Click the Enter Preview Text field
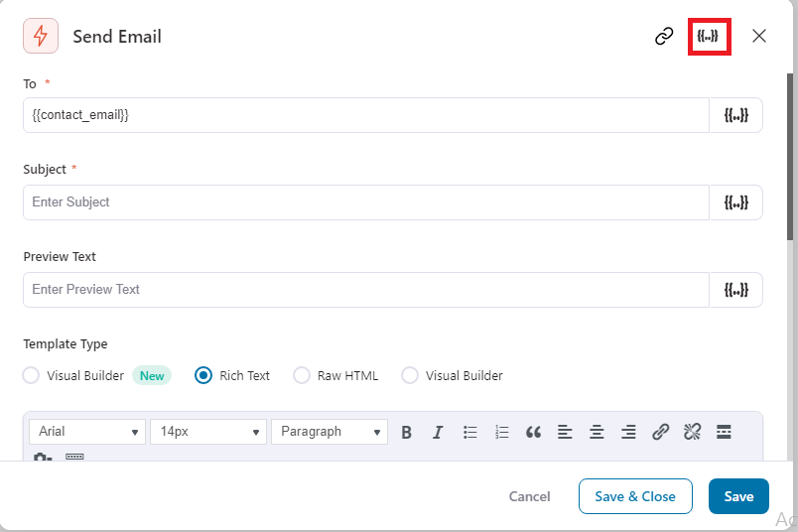 tap(366, 290)
